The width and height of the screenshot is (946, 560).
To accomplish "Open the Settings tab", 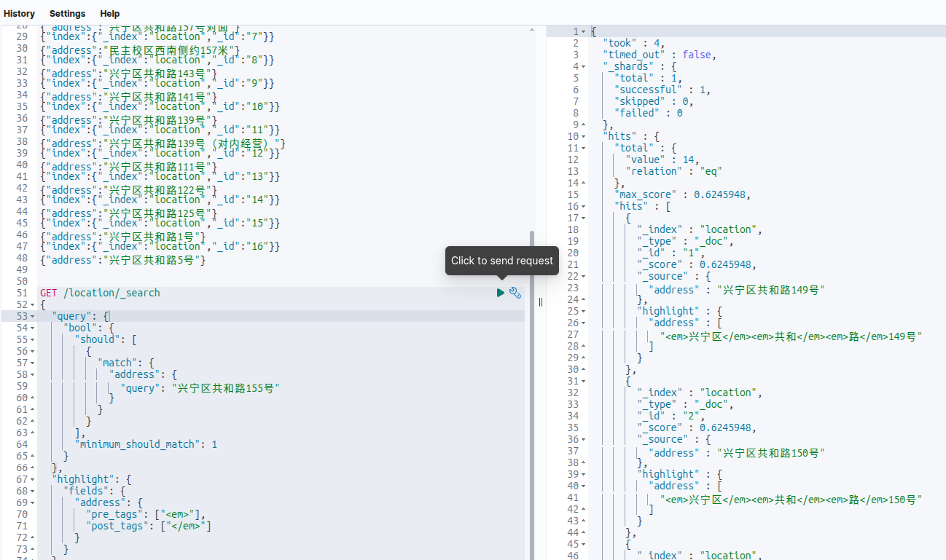I will (x=67, y=14).
